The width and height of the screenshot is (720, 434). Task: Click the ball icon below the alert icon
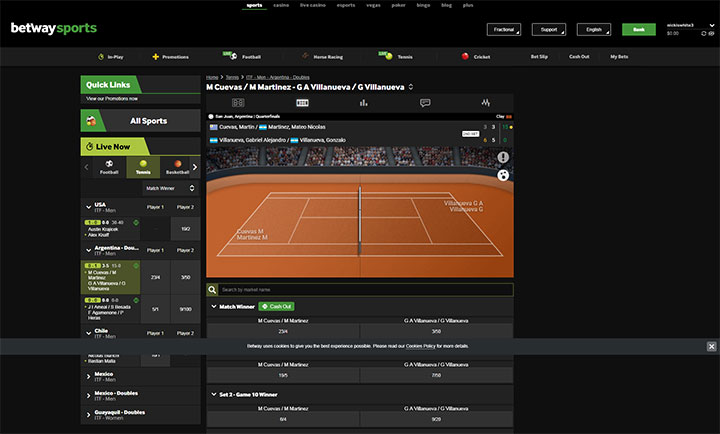tap(503, 175)
